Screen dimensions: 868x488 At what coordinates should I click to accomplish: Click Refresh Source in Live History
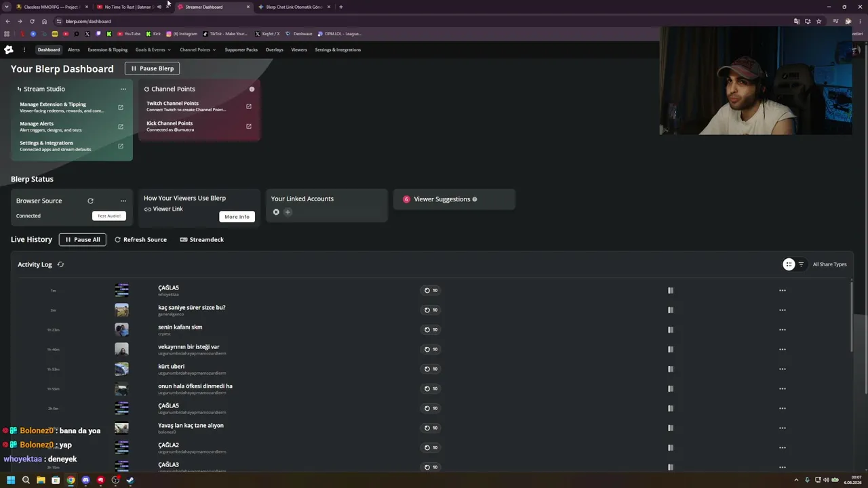tap(140, 239)
